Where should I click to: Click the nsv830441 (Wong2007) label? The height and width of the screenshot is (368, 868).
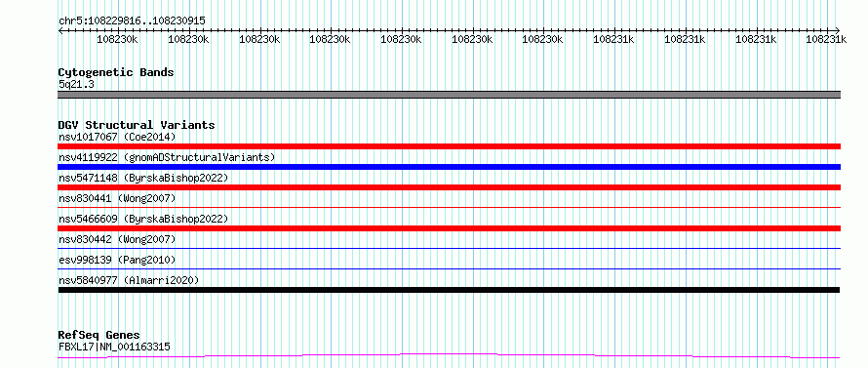[117, 198]
